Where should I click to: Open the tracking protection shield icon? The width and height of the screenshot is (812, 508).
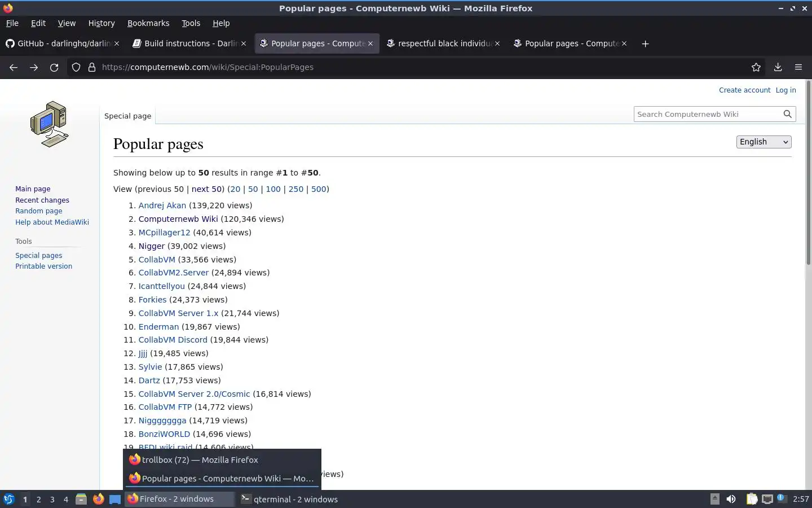point(76,67)
